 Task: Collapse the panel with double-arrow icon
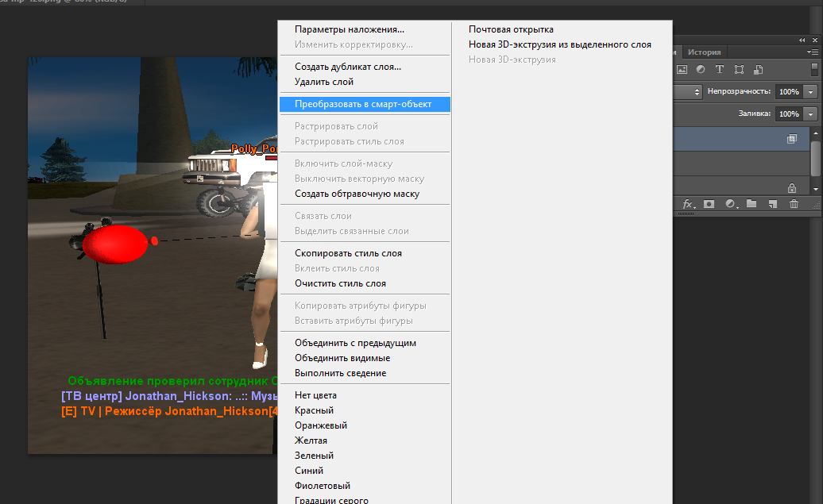pos(802,40)
